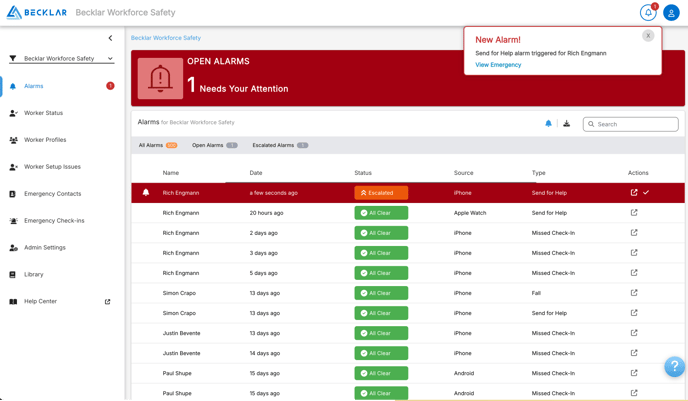Click the Alarms for Becklar Workforce Safety heading
This screenshot has width=688, height=401.
(x=186, y=122)
